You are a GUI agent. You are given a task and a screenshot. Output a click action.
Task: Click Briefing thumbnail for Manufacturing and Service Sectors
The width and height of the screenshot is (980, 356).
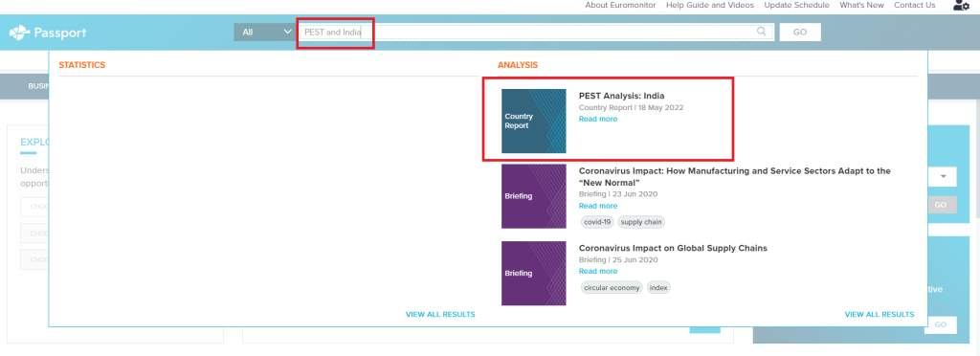(x=534, y=196)
